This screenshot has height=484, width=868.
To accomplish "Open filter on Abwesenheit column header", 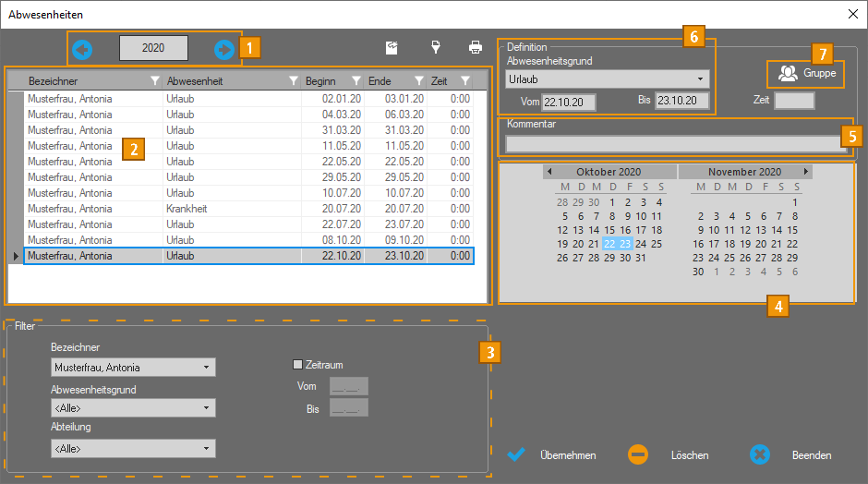I will (294, 81).
